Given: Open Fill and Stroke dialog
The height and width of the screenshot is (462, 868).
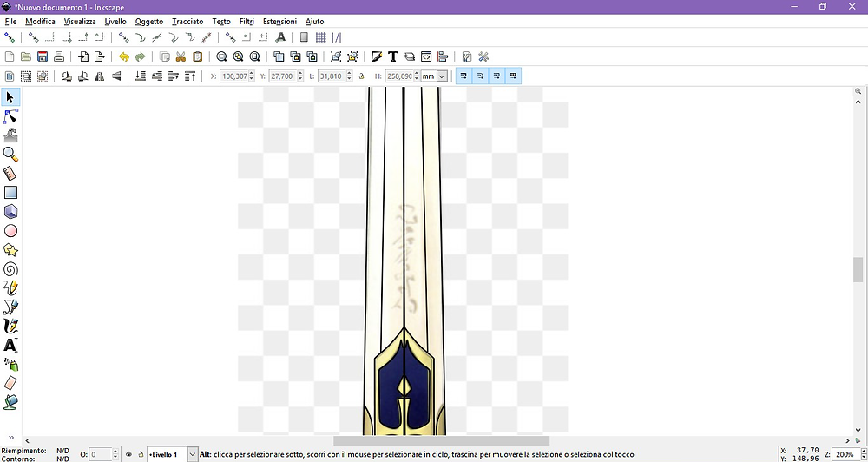Looking at the screenshot, I should point(377,56).
